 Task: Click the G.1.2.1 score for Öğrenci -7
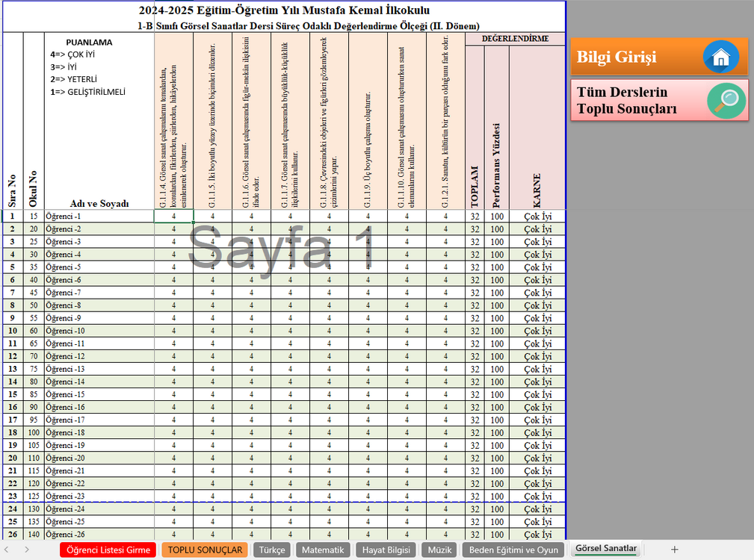(x=446, y=293)
